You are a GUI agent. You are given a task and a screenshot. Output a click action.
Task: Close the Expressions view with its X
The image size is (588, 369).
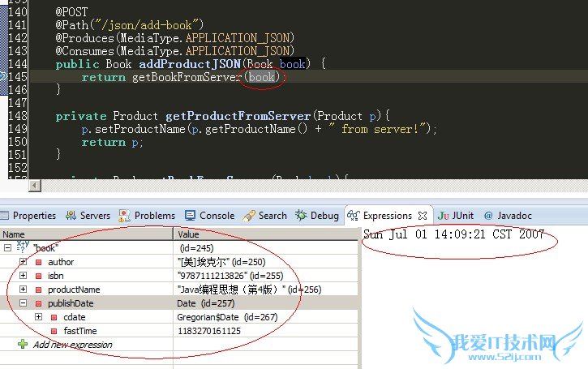[423, 216]
